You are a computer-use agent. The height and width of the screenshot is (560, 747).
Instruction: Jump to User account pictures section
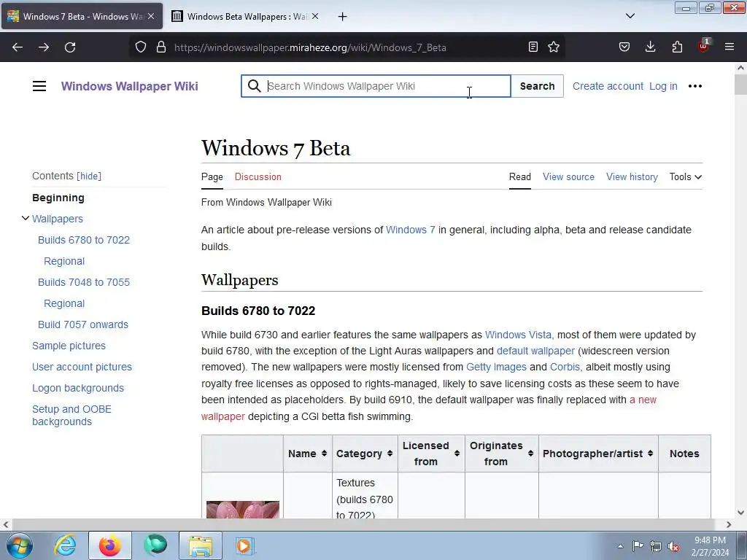point(82,367)
